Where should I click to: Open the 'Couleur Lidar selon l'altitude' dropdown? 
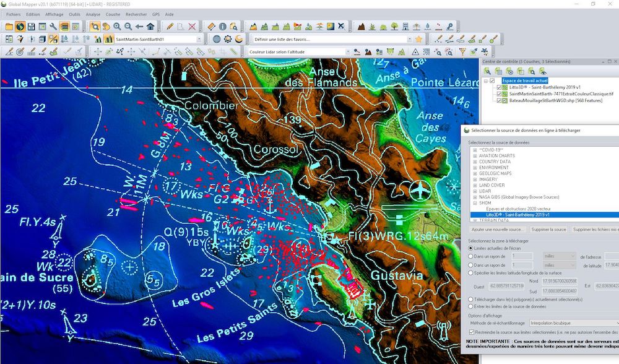[x=347, y=52]
